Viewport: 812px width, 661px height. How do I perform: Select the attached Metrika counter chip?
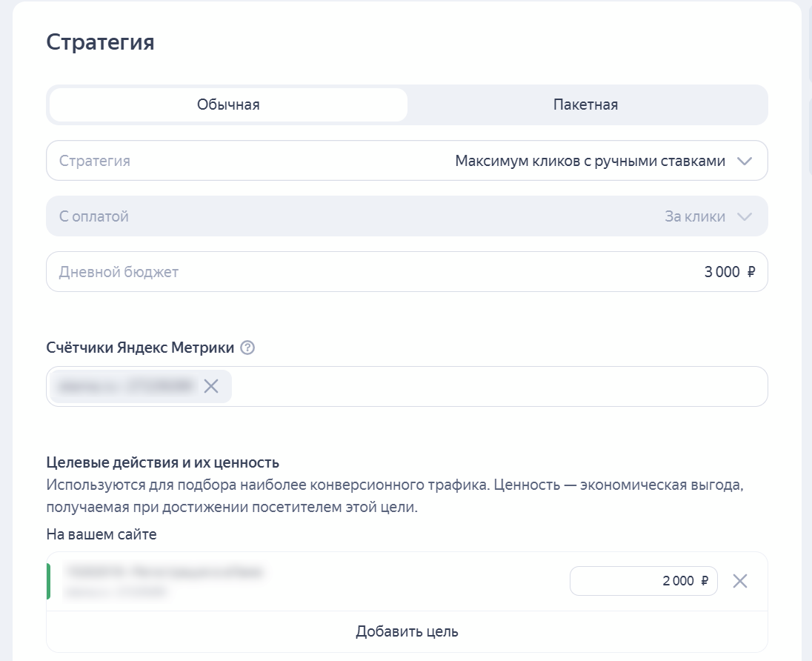coord(122,386)
